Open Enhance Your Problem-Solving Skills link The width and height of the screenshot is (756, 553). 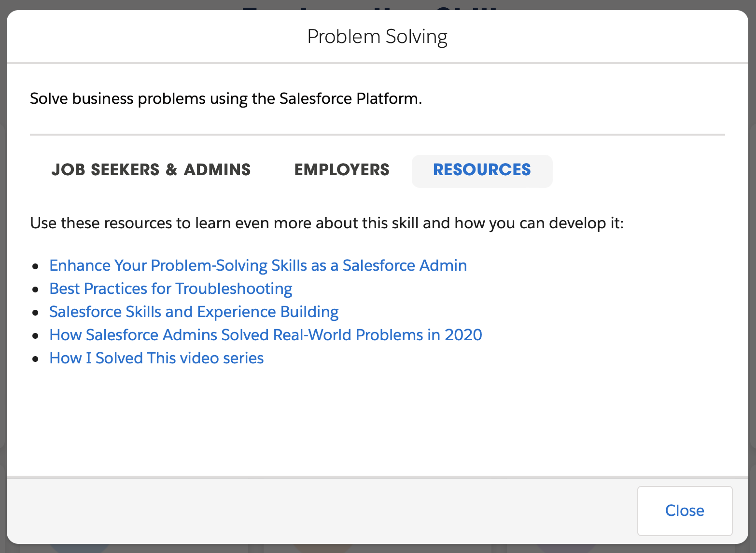[x=258, y=265]
